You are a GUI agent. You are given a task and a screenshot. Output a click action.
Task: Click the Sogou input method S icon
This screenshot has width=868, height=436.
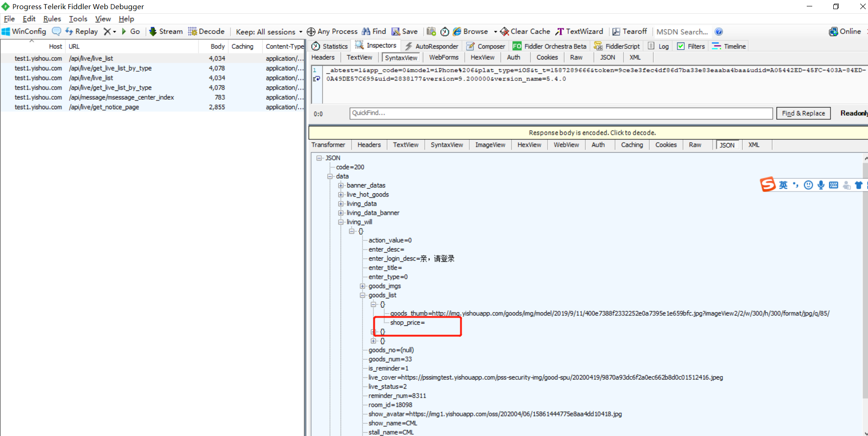tap(768, 184)
